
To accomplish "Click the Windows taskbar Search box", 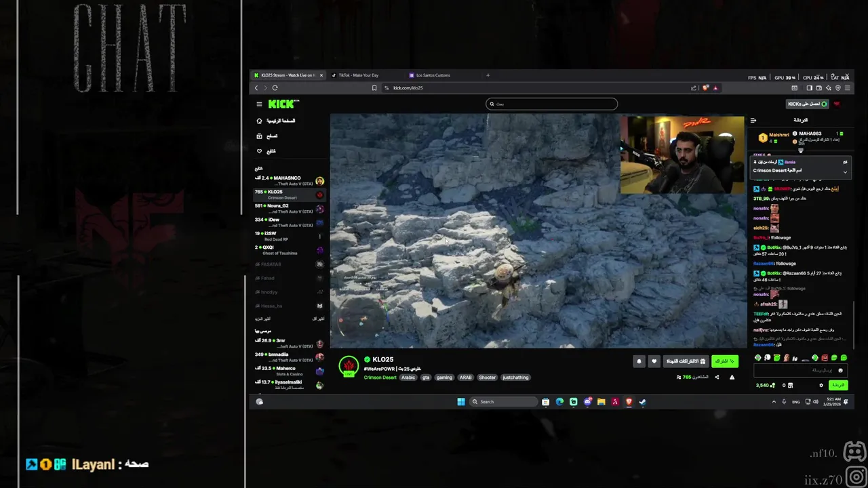I will coord(504,402).
